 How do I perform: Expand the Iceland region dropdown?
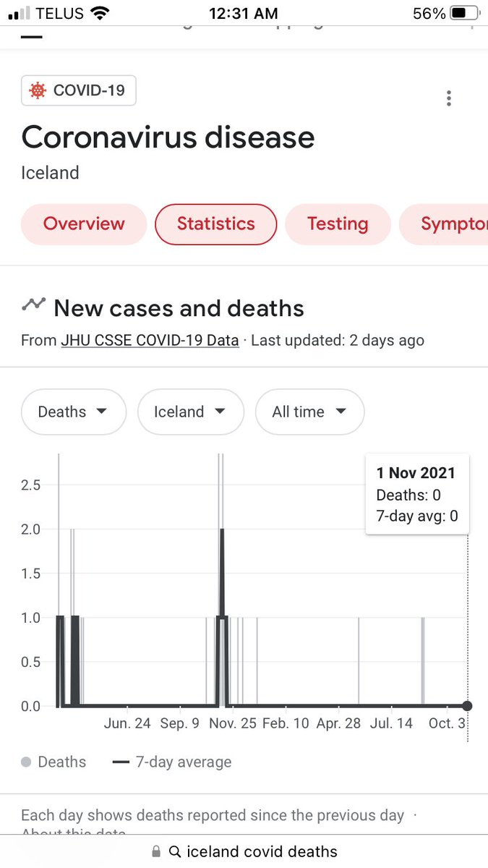(x=190, y=412)
